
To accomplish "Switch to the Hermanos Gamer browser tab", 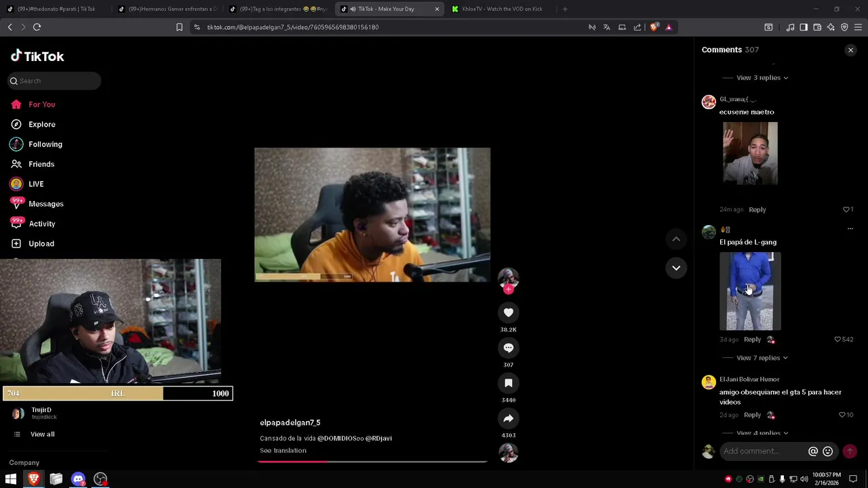I will click(167, 9).
